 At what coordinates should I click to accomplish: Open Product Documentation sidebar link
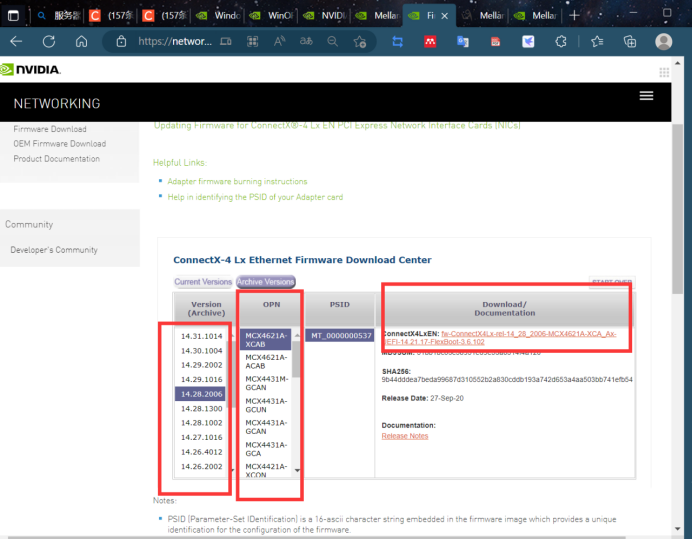(x=57, y=159)
